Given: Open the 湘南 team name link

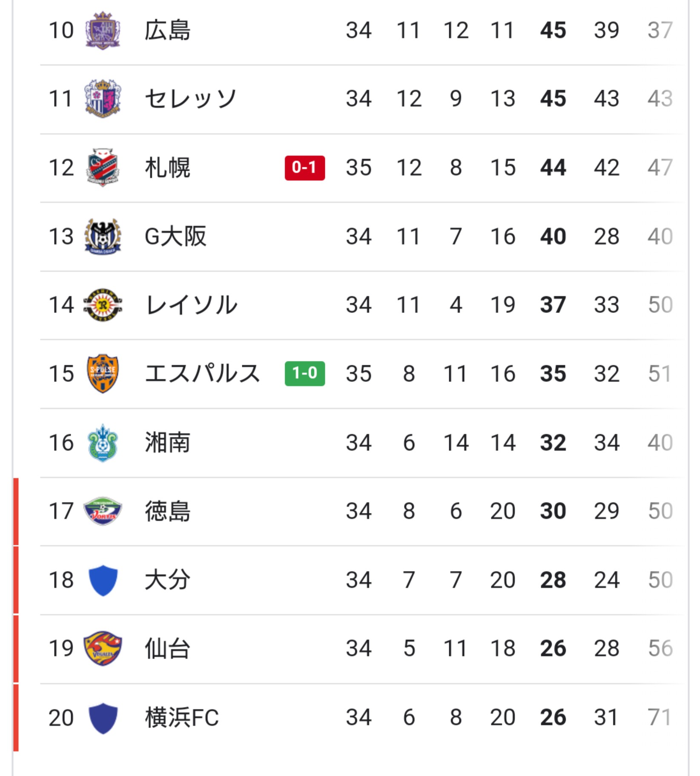Looking at the screenshot, I should click(167, 442).
